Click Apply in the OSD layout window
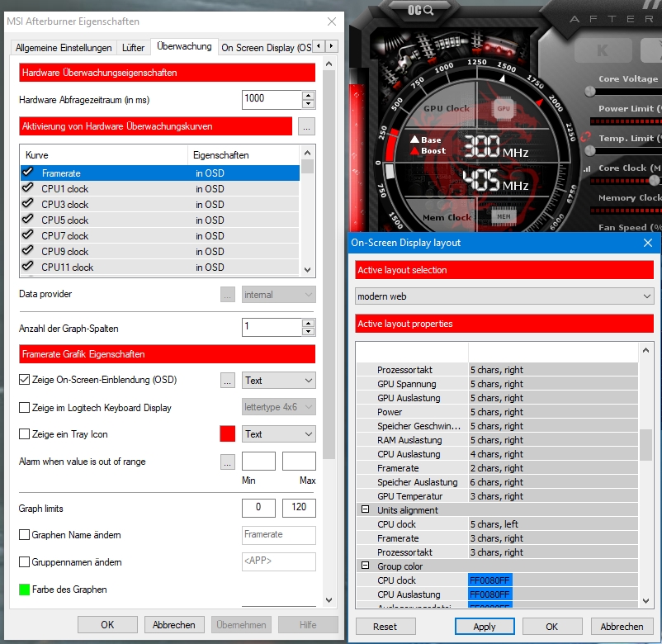The height and width of the screenshot is (644, 662). pyautogui.click(x=485, y=627)
